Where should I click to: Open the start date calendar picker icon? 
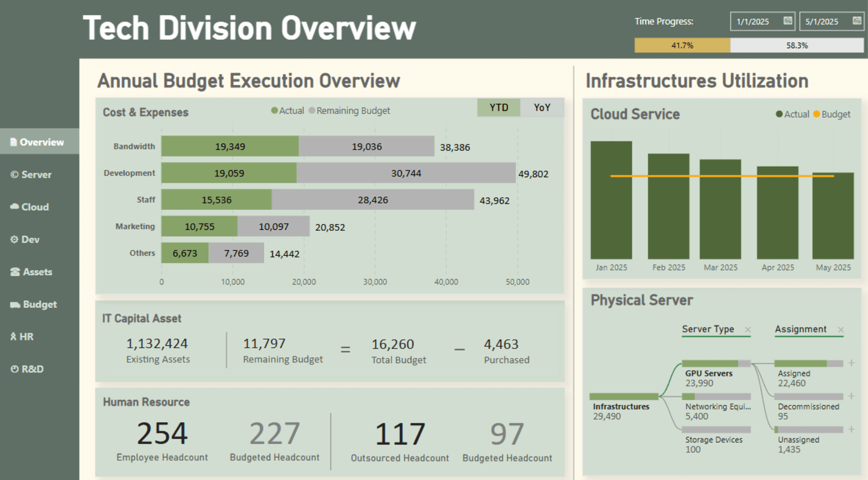pos(788,21)
